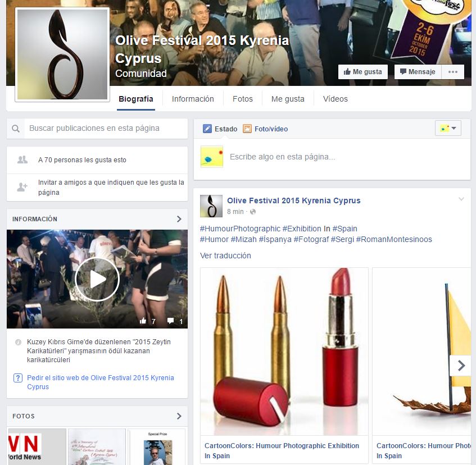The height and width of the screenshot is (465, 476).
Task: Play the video in Información panel
Action: (97, 279)
